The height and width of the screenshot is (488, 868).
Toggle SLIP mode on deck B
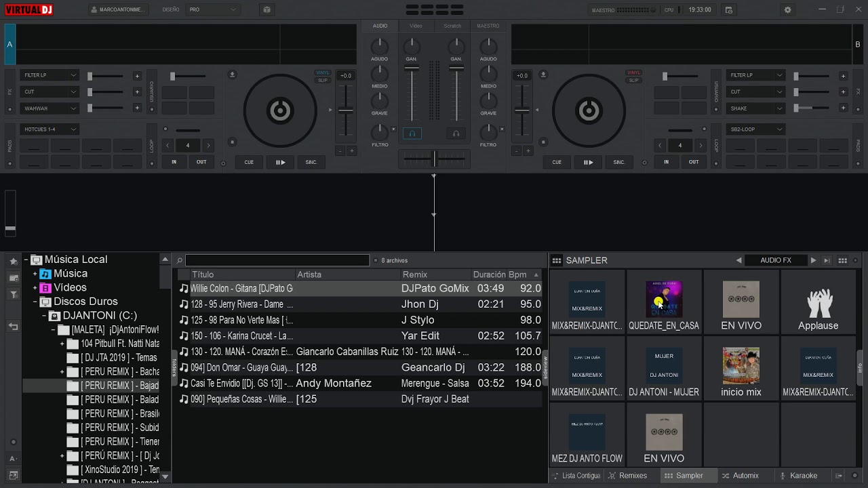point(633,80)
